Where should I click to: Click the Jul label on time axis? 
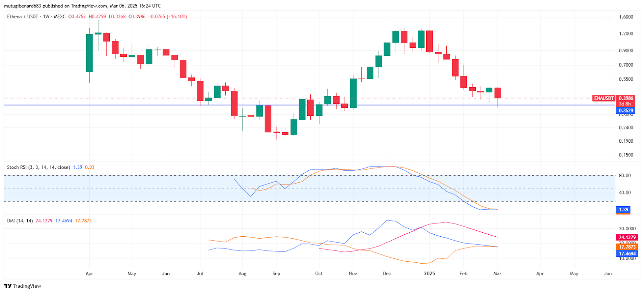(x=200, y=274)
